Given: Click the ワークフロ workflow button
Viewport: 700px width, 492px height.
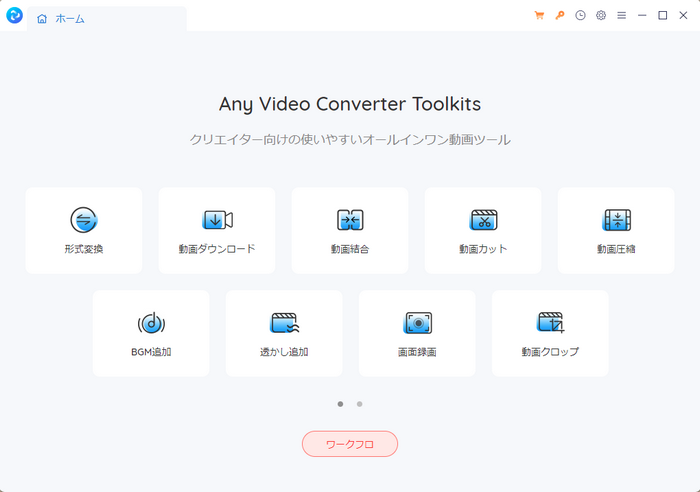Looking at the screenshot, I should [x=350, y=444].
